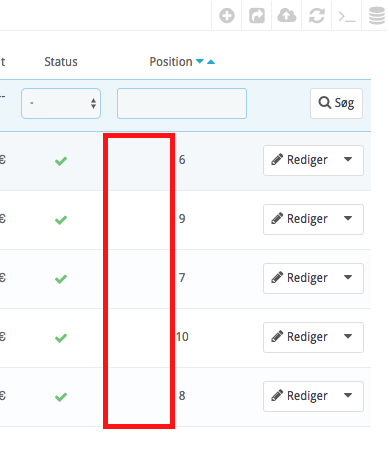Click the Position column header

click(171, 62)
